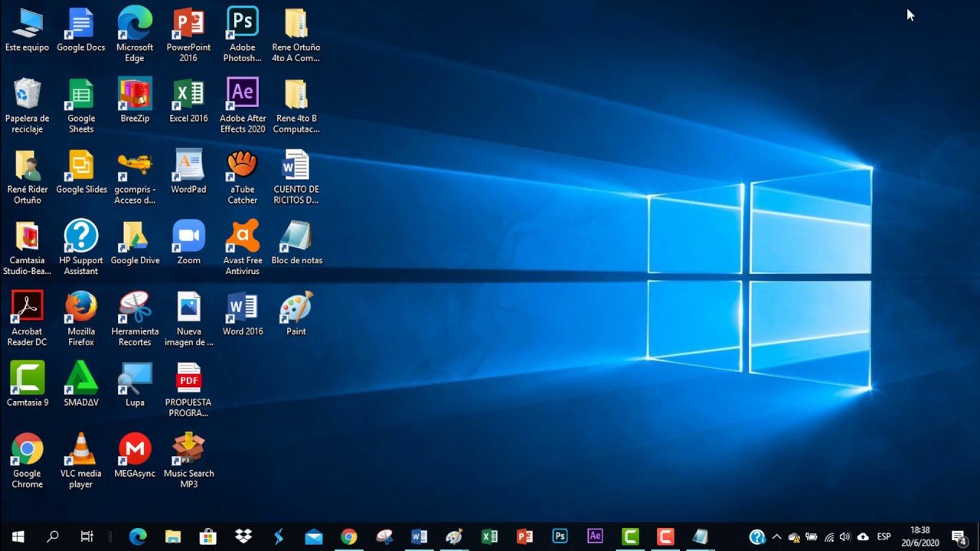
Task: Select the René Rider Ortuño user folder
Action: [x=27, y=178]
